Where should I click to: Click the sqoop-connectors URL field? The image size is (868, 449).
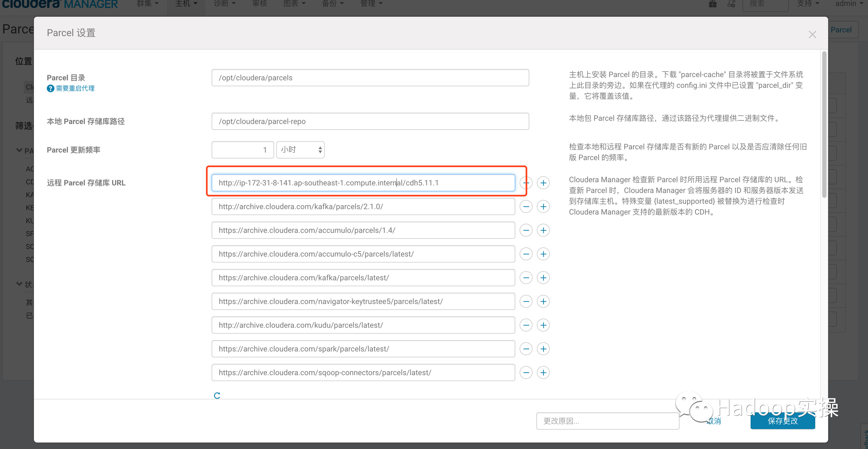(x=363, y=372)
